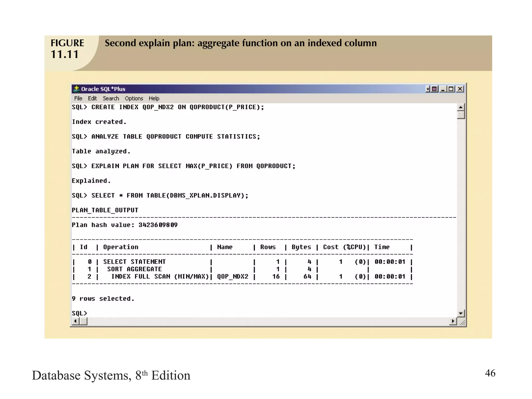This screenshot has height=399, width=532.
Task: Click the purple square title bar button
Action: point(434,89)
